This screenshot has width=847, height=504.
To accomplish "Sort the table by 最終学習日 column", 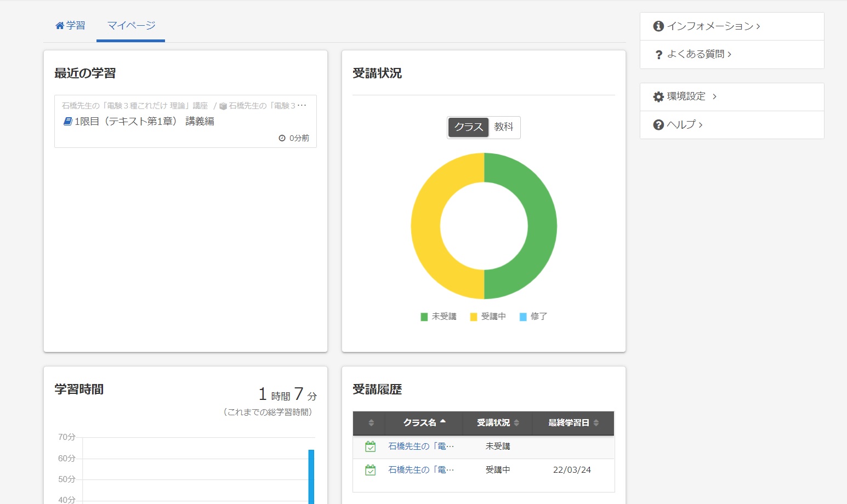I will (573, 423).
